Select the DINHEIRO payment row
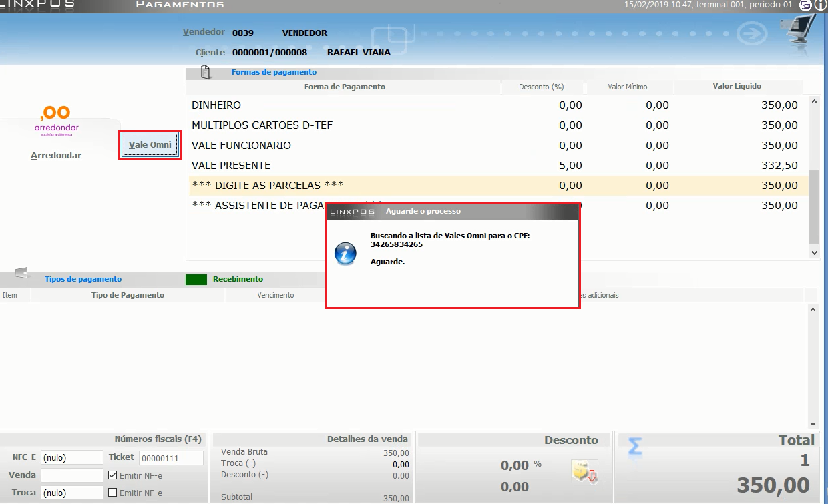 click(x=497, y=105)
